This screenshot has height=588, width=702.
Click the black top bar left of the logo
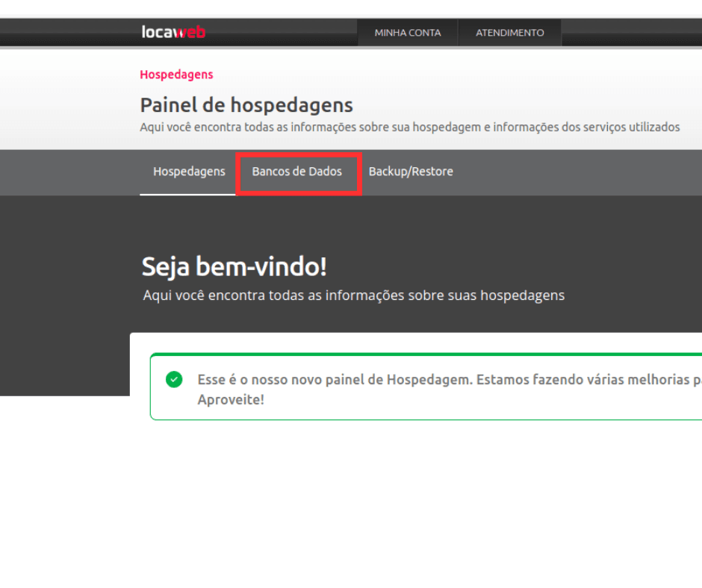click(67, 33)
